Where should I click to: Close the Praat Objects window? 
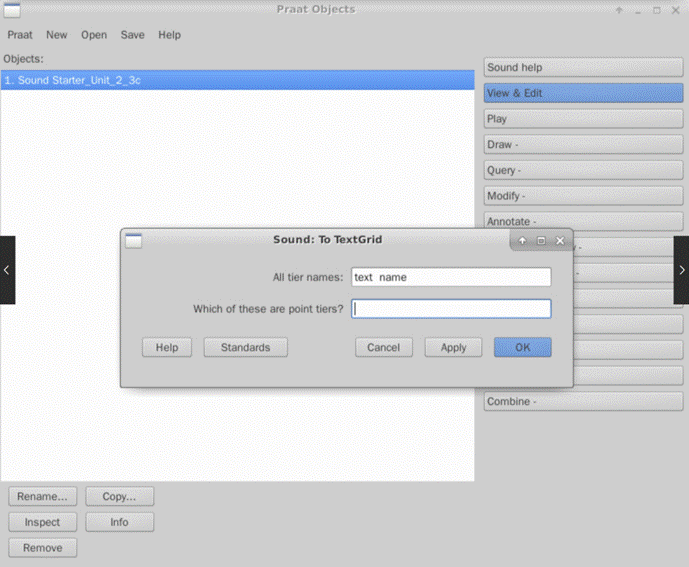(x=676, y=10)
